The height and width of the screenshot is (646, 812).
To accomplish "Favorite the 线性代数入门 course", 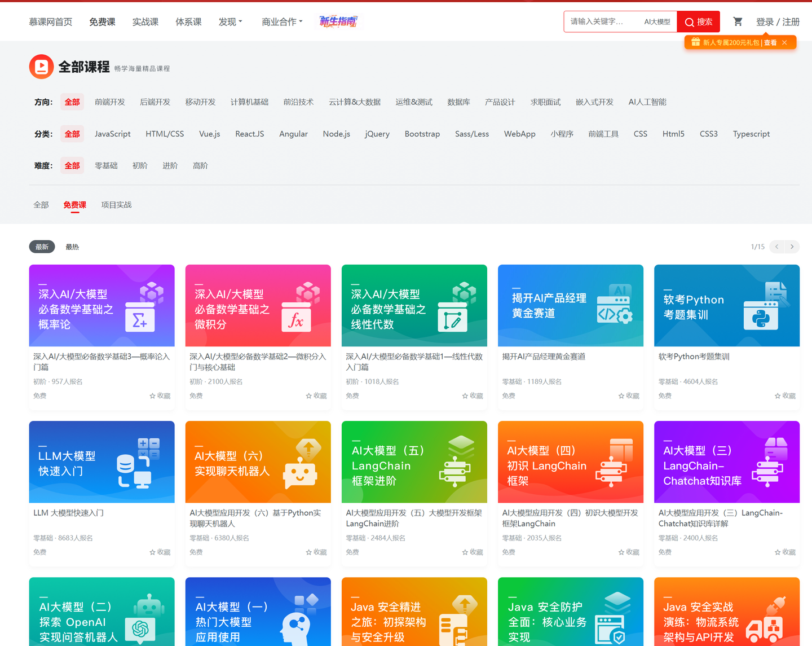I will click(473, 395).
